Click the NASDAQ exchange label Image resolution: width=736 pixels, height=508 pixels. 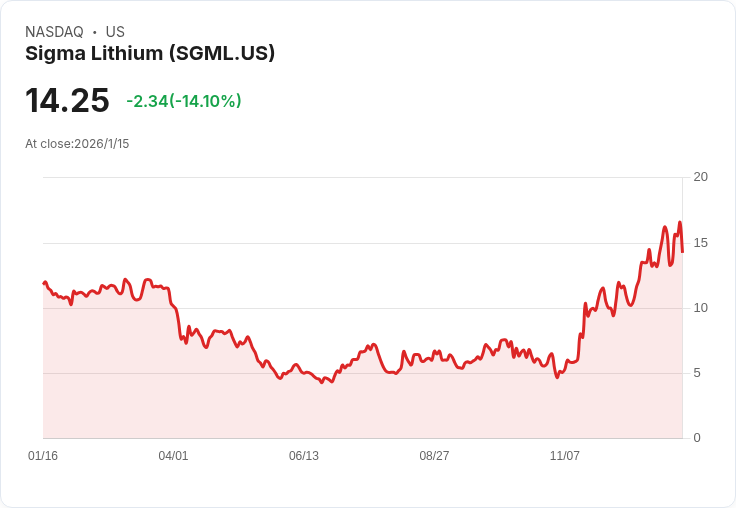tap(54, 32)
